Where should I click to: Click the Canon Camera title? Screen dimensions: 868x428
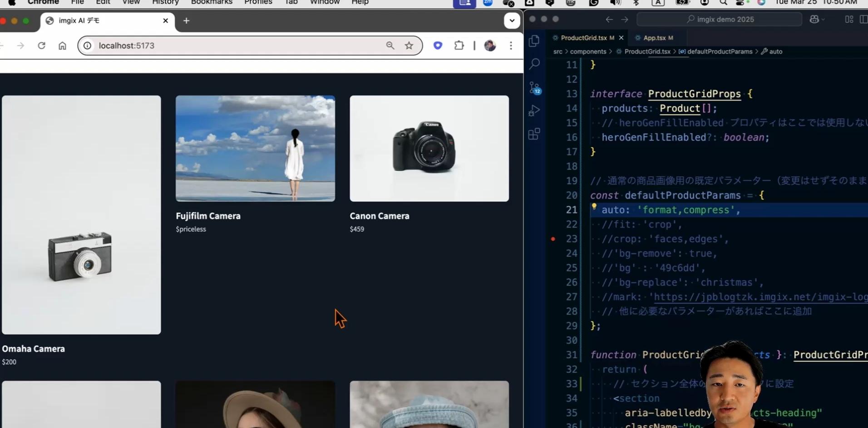[380, 216]
